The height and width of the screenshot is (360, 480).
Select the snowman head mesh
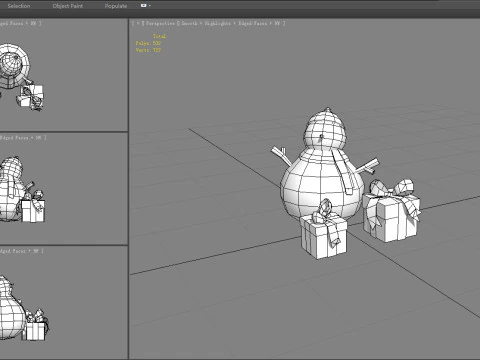[324, 128]
